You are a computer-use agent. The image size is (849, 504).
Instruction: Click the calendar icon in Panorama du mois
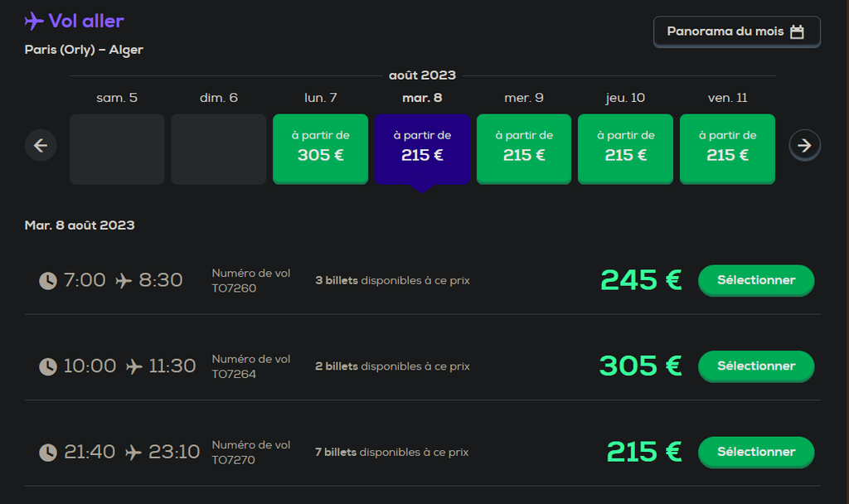coord(797,31)
